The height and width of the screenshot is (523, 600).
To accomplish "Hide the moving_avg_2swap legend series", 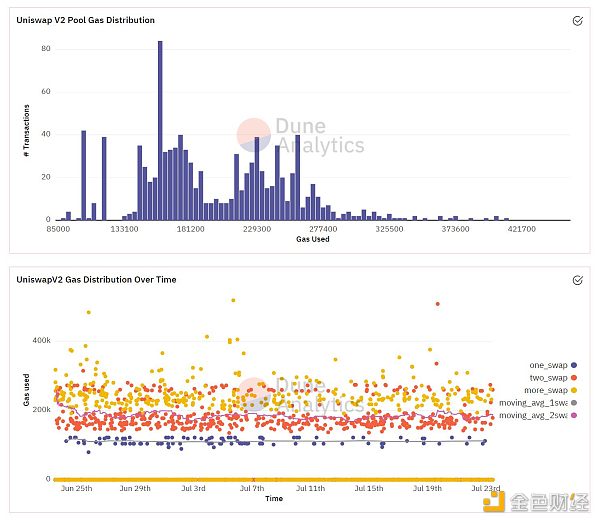I will tap(538, 415).
